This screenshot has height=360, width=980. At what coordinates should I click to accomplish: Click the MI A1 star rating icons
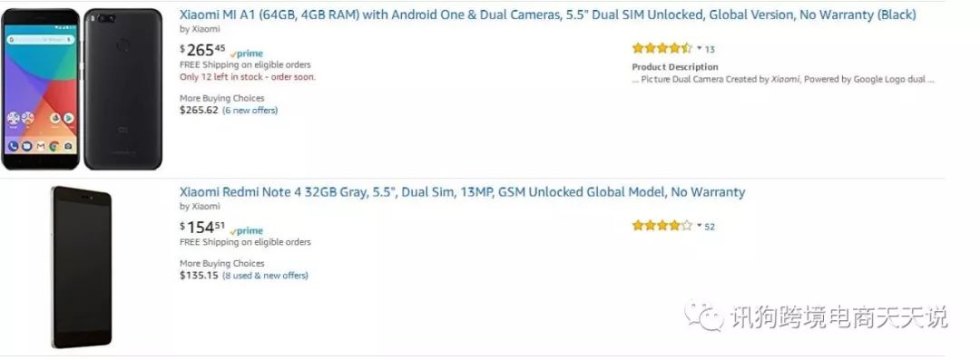point(661,48)
